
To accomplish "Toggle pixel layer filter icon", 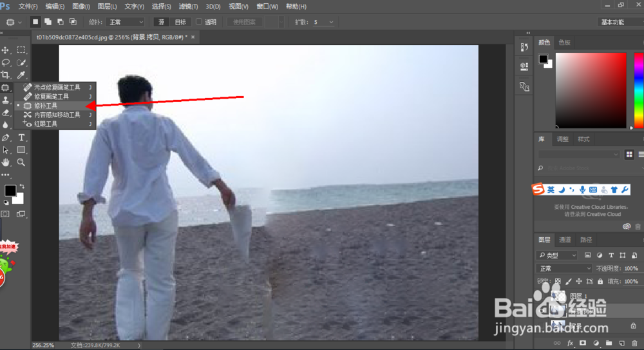I will click(x=588, y=255).
